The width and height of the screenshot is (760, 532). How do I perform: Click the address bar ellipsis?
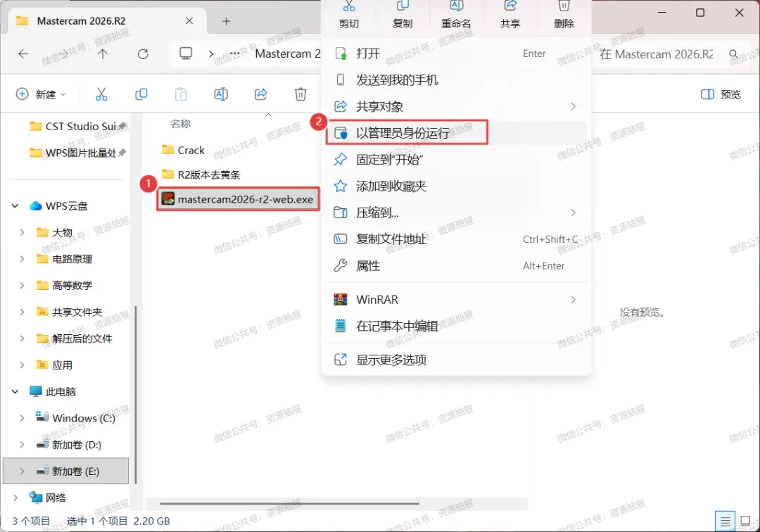pyautogui.click(x=234, y=53)
